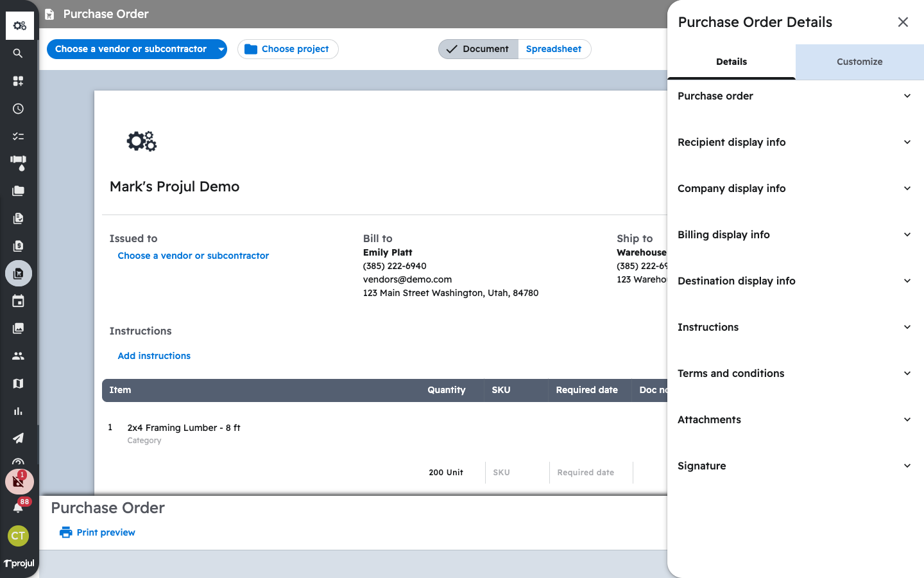Click the Add instructions link
This screenshot has width=924, height=578.
coord(154,356)
